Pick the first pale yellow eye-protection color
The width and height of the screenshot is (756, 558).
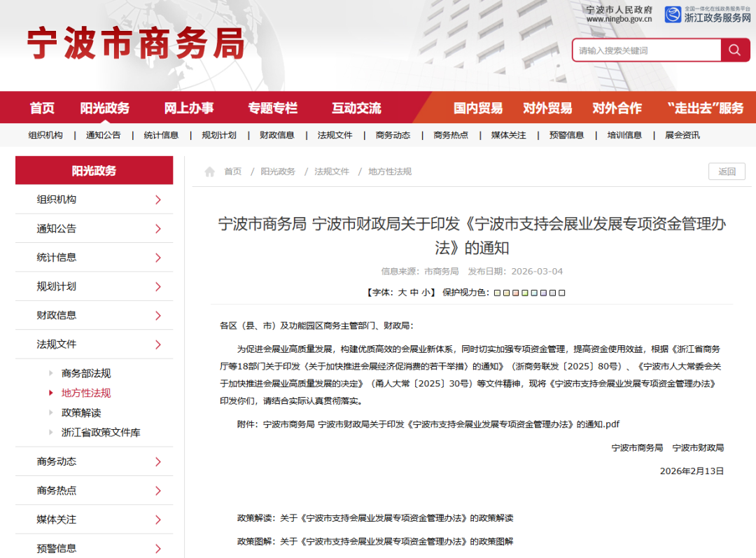(x=497, y=293)
